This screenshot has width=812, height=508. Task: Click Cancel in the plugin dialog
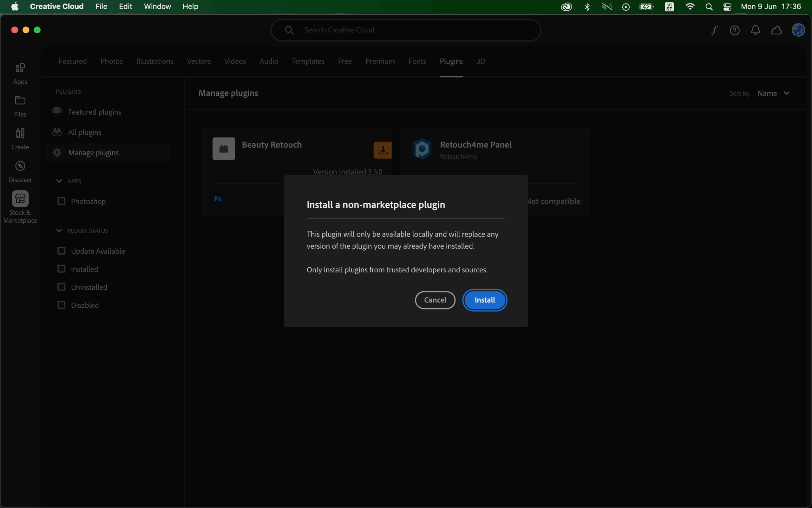click(435, 300)
